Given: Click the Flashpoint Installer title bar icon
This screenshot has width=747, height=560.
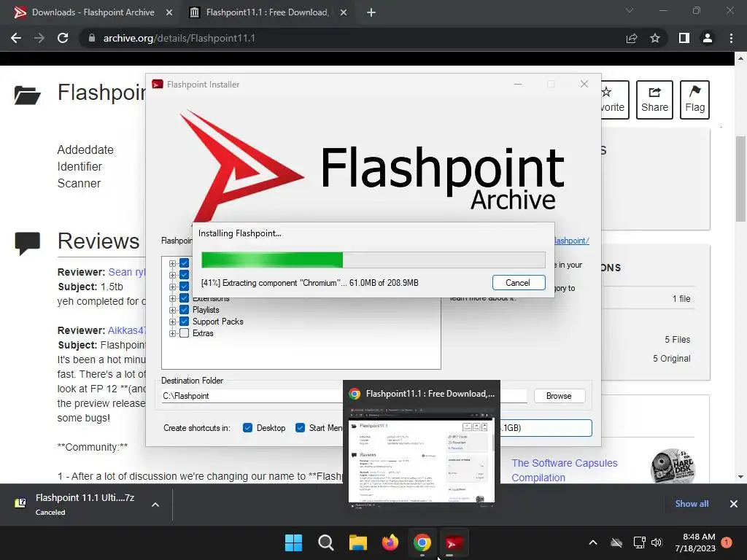Looking at the screenshot, I should 158,85.
